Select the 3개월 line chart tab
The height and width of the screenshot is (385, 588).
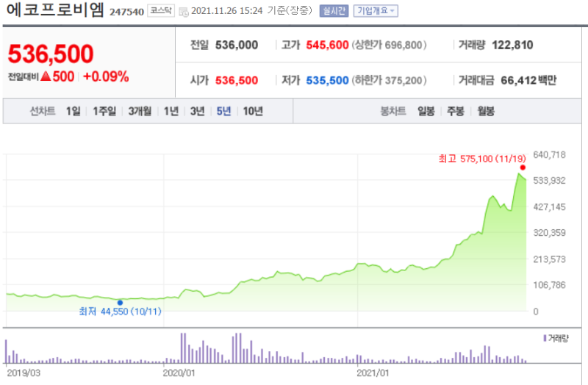140,111
